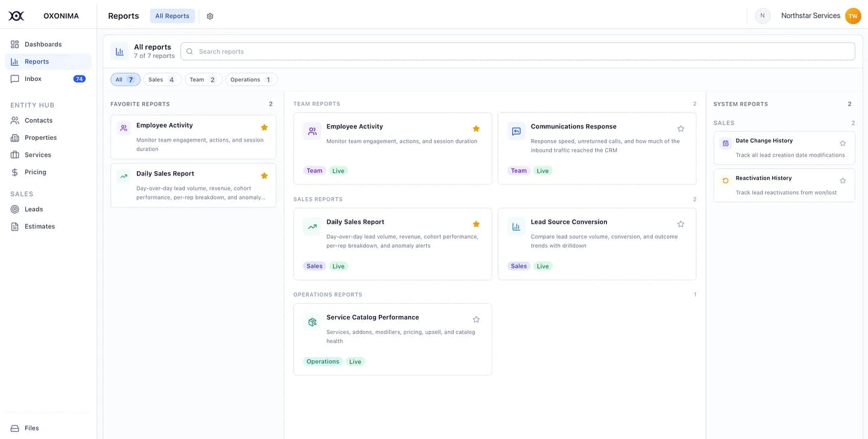The image size is (868, 439).
Task: Toggle the star on Lead Source Conversion
Action: tap(681, 224)
